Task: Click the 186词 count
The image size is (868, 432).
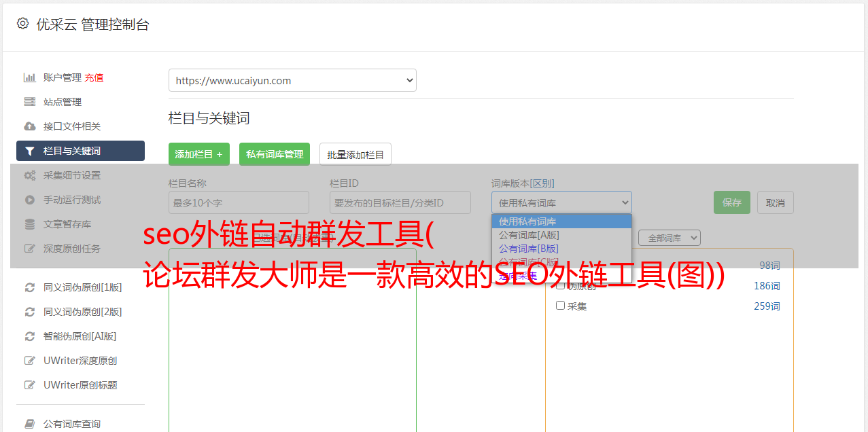Action: tap(767, 286)
